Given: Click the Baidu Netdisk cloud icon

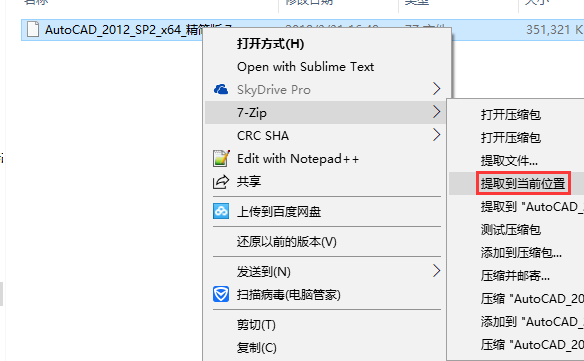Looking at the screenshot, I should [x=221, y=211].
